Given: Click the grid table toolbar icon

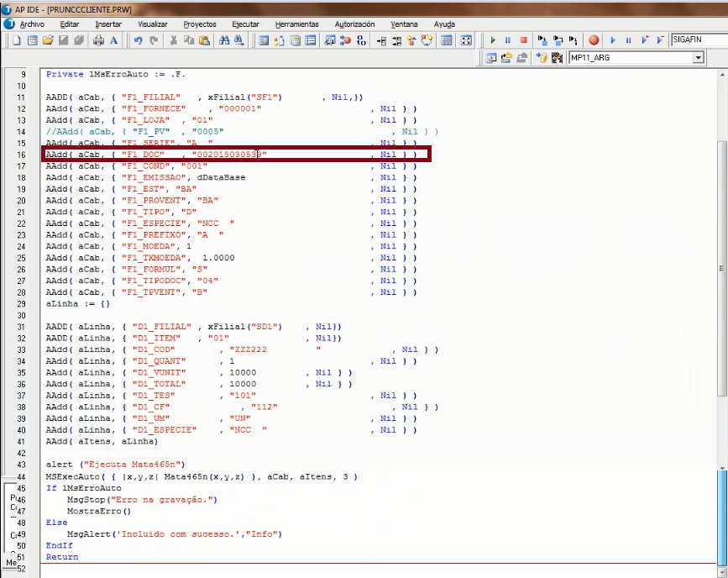Looking at the screenshot, I should coord(447,40).
